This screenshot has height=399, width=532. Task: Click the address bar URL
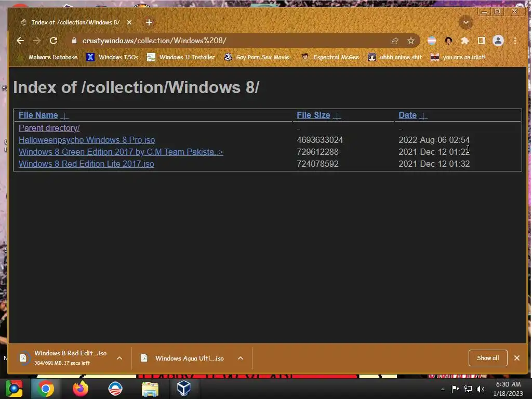(x=154, y=41)
